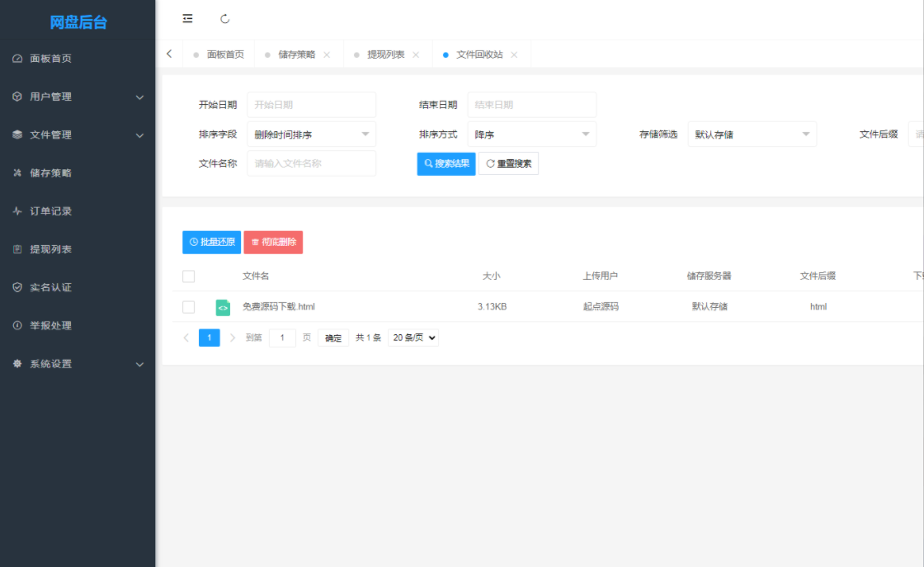924x567 pixels.
Task: 点击储存策略图标
Action: (19, 172)
